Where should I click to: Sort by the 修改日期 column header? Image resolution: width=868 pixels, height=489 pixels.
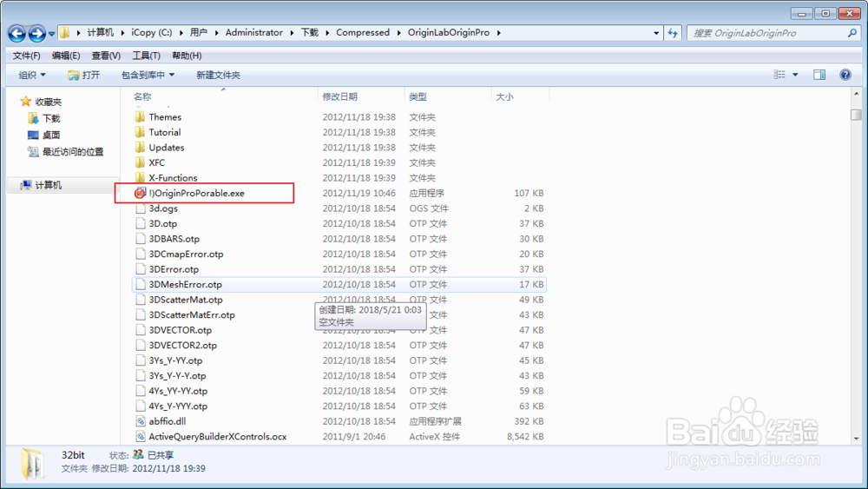click(340, 96)
